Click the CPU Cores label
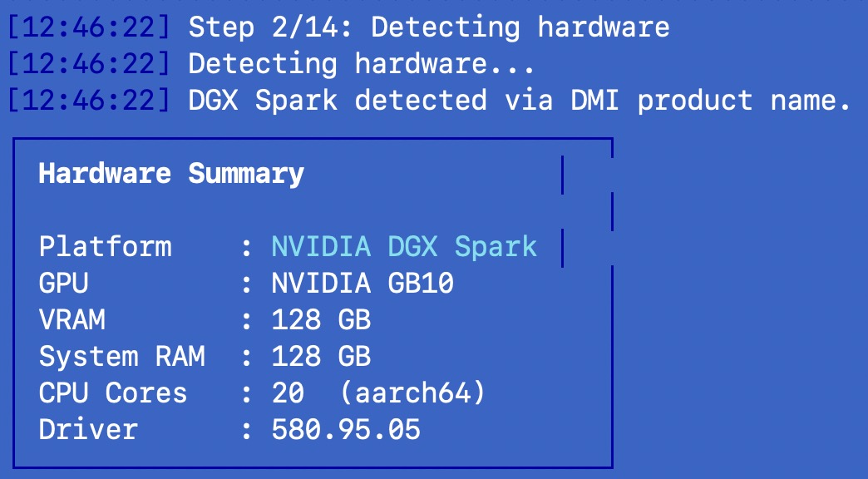The image size is (868, 479). click(x=113, y=393)
